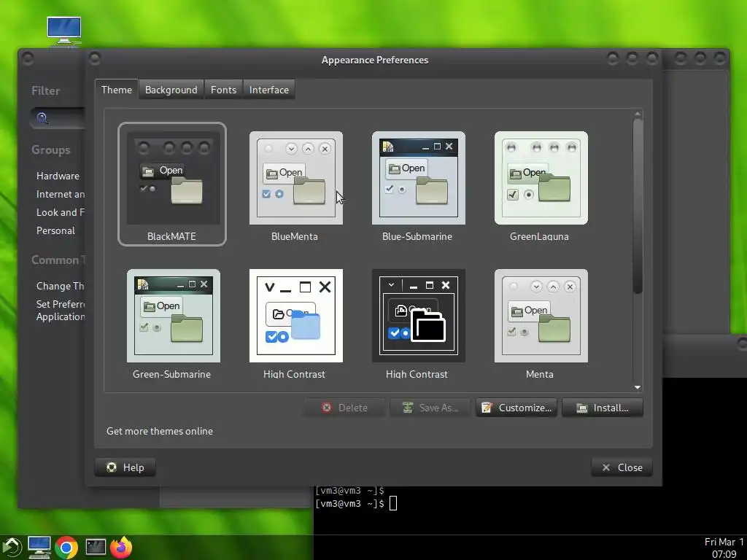Click Change Theme task in Control Center
The image size is (747, 560).
[61, 286]
